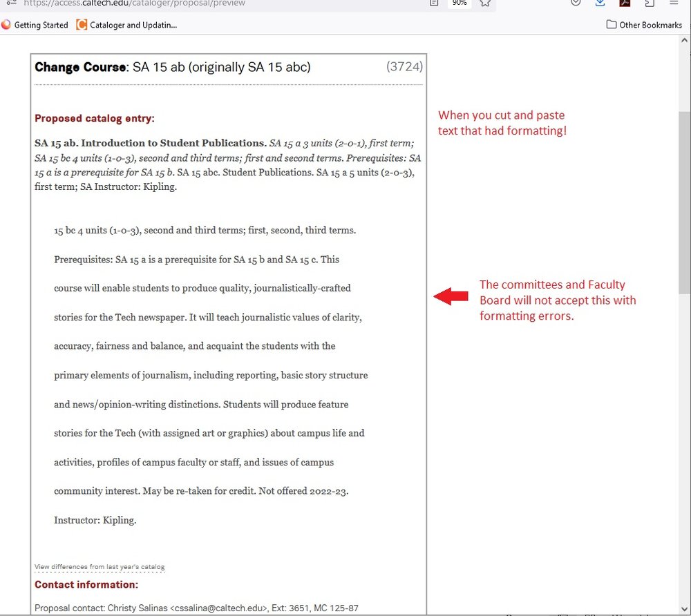The image size is (691, 616).
Task: Click the Adobe Acrobat extension icon
Action: [x=625, y=3]
